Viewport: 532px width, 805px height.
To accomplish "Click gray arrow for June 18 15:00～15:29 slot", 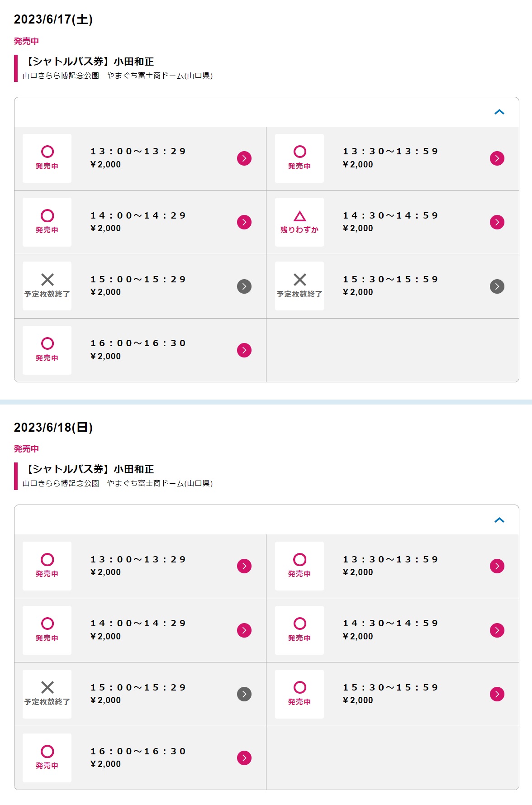I will pos(244,694).
